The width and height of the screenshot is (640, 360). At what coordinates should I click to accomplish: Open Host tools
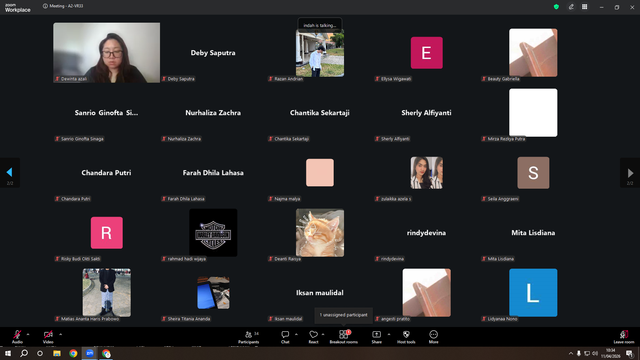click(406, 337)
